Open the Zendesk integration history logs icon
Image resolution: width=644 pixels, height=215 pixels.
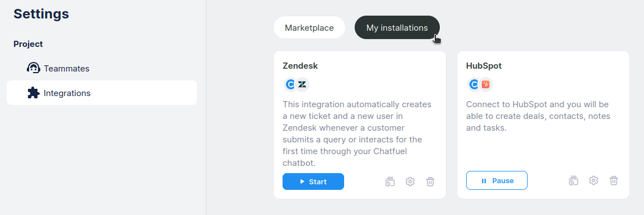tap(390, 181)
